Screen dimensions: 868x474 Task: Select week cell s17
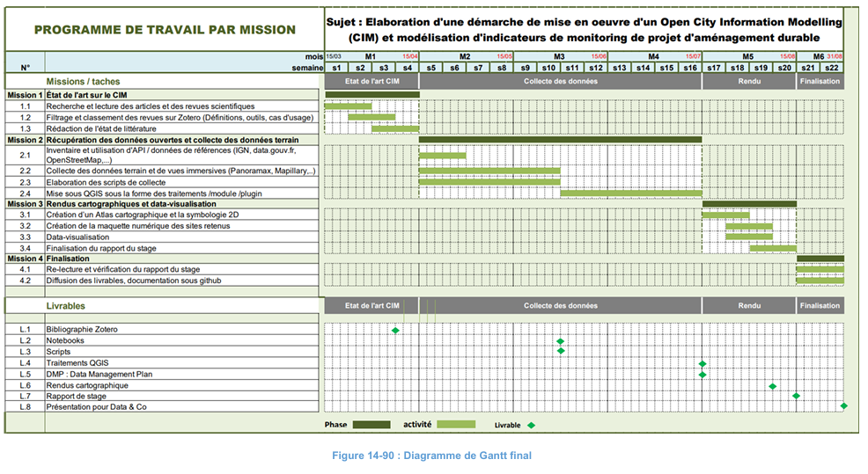pyautogui.click(x=714, y=68)
